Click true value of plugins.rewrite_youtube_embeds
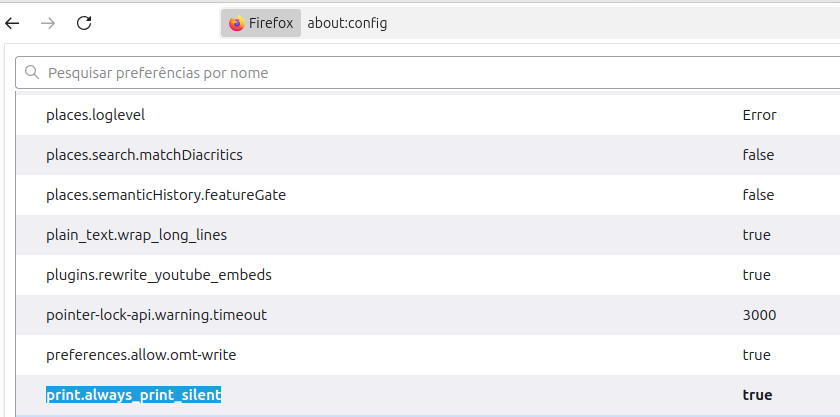The height and width of the screenshot is (417, 840). click(756, 275)
